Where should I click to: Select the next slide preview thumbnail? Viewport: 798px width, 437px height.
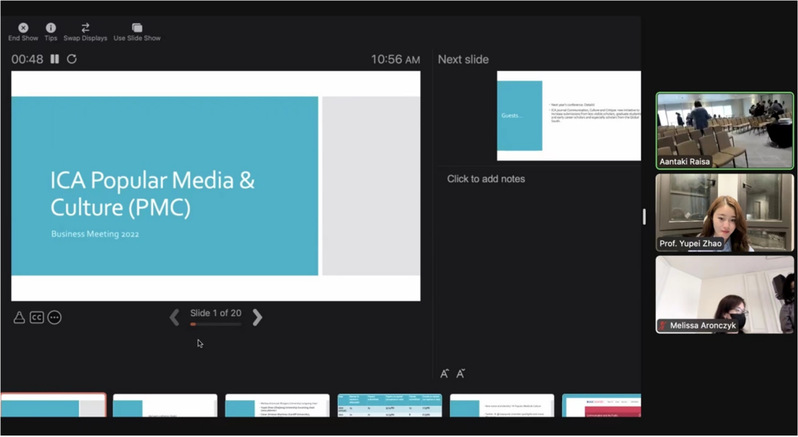click(568, 115)
